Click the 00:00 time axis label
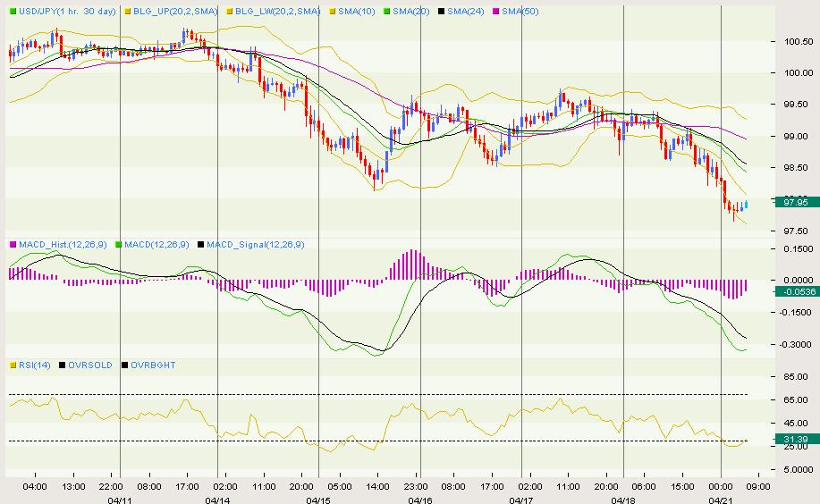Image resolution: width=820 pixels, height=504 pixels. 721,487
